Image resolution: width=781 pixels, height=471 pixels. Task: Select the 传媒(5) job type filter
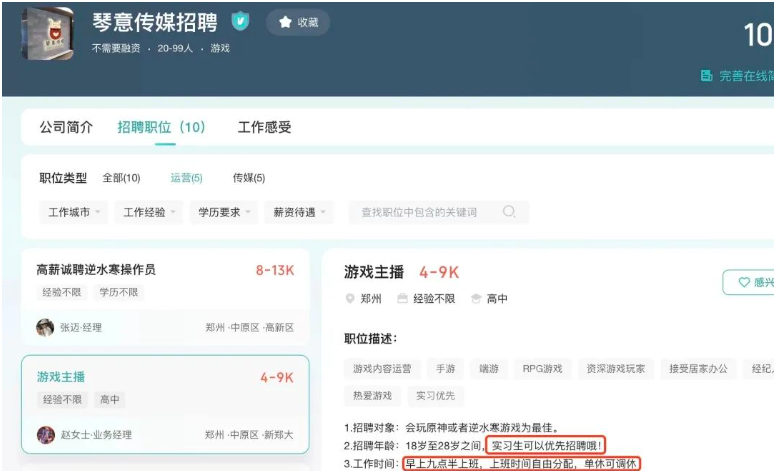[x=248, y=178]
